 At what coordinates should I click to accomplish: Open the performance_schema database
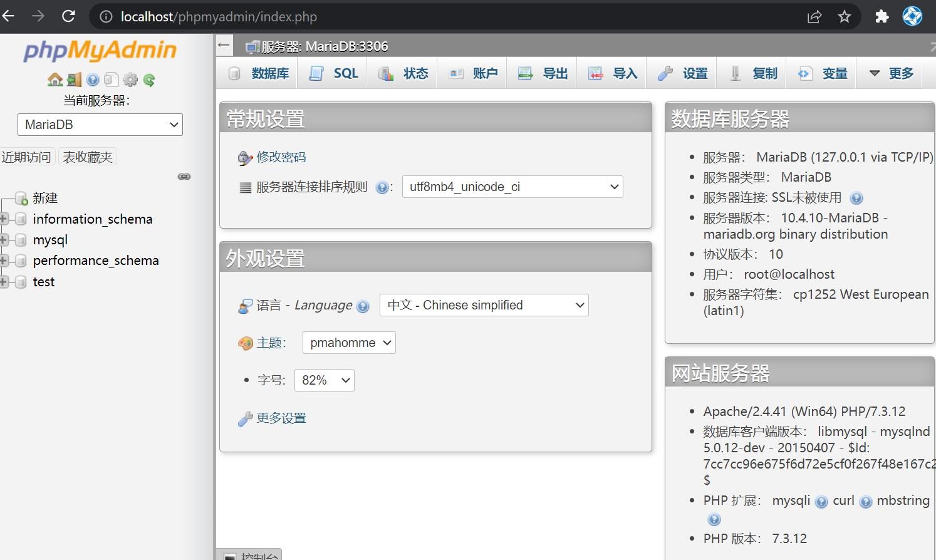(x=96, y=261)
